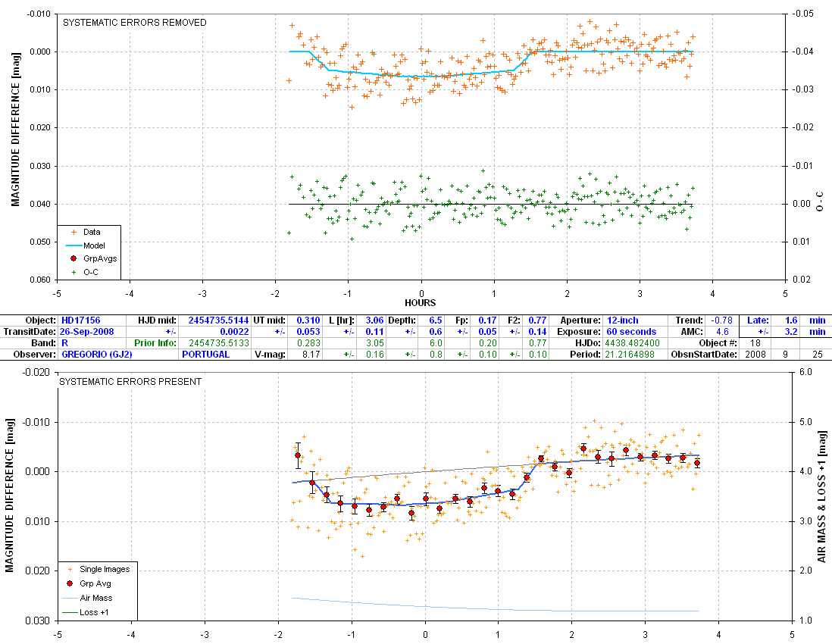Click the Observer: row label
Image resolution: width=832 pixels, height=644 pixels.
point(35,355)
